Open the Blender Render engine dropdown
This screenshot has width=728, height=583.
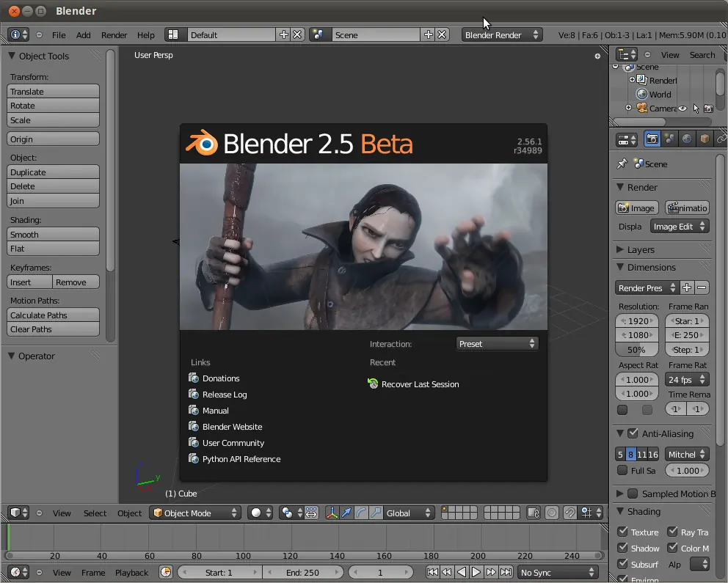point(502,34)
